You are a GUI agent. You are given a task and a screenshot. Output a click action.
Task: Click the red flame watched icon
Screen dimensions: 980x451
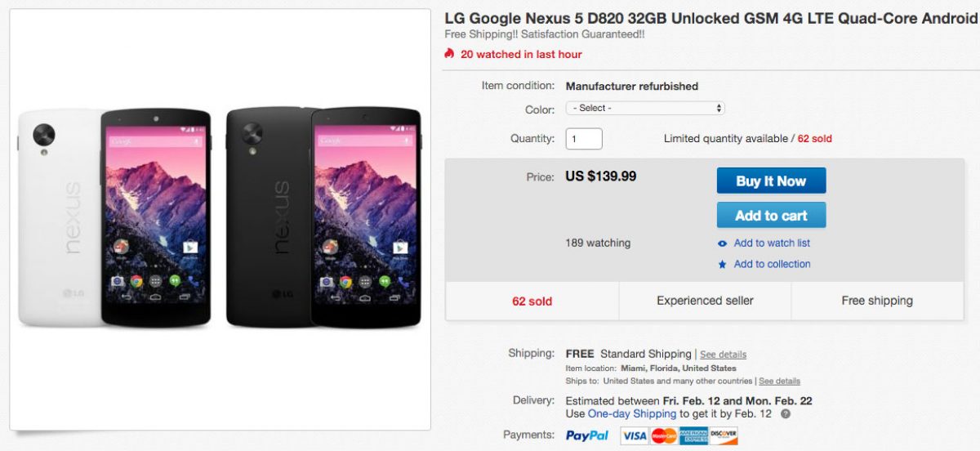point(449,54)
